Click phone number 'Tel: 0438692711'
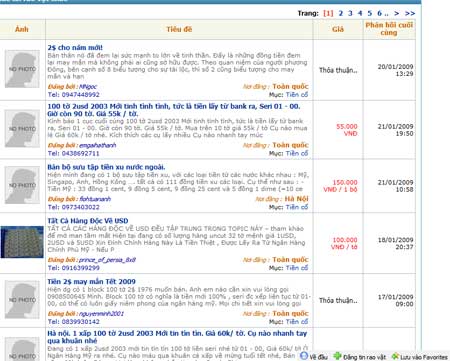 pyautogui.click(x=73, y=153)
